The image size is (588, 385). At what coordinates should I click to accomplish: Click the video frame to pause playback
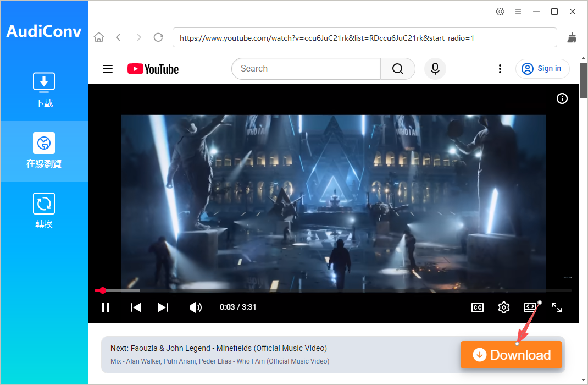[x=333, y=202]
